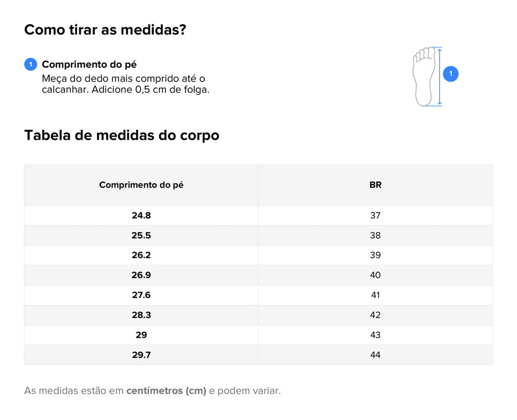Click the 26.2 foot length cell

[x=141, y=255]
